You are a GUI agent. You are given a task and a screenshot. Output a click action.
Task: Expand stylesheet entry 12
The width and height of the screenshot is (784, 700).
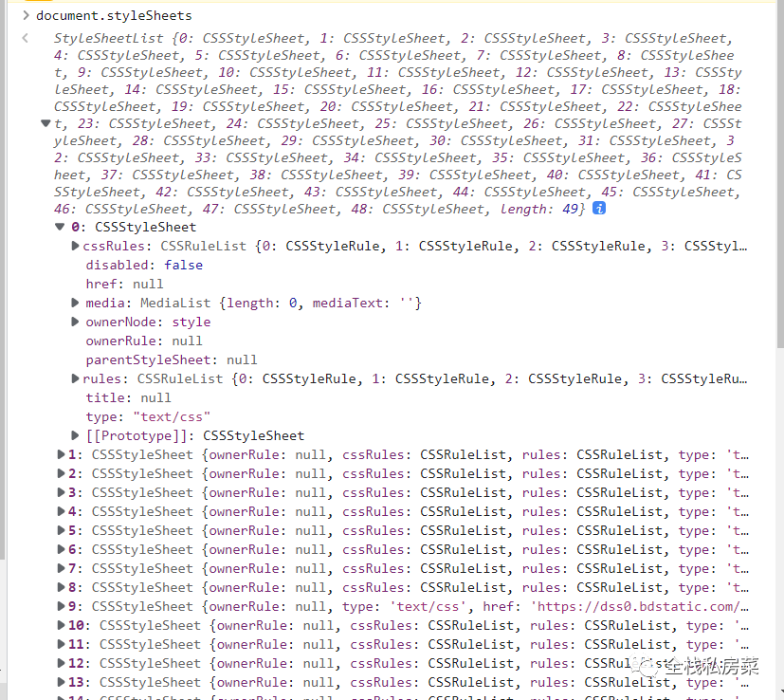point(61,663)
